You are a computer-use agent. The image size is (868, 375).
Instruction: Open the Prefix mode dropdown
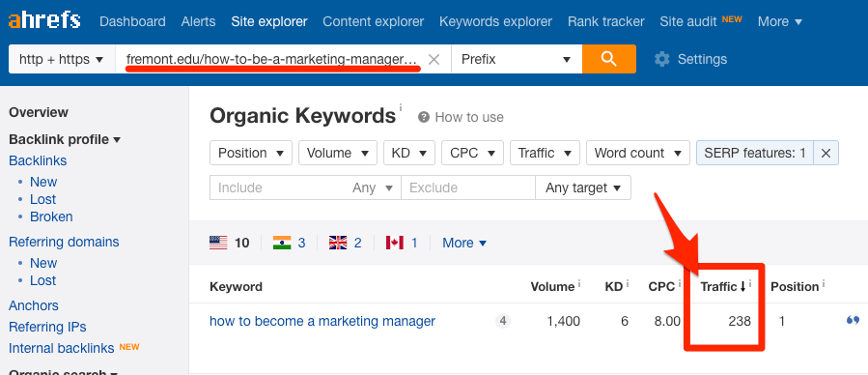coord(517,59)
